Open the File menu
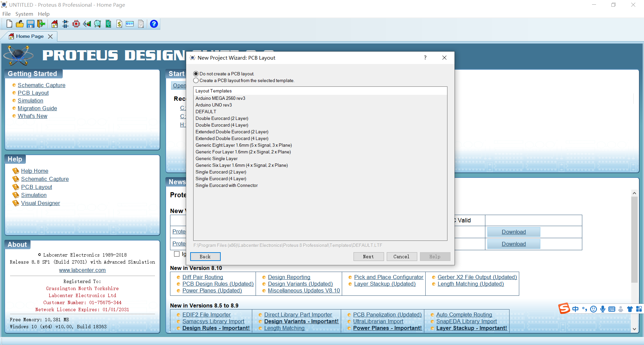Image resolution: width=644 pixels, height=345 pixels. point(6,14)
